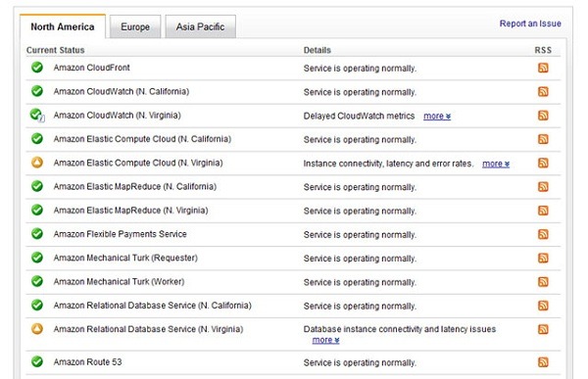Click 'Service is operating normally.' for Flexible Payments Service
This screenshot has height=379, width=588.
pyautogui.click(x=360, y=235)
